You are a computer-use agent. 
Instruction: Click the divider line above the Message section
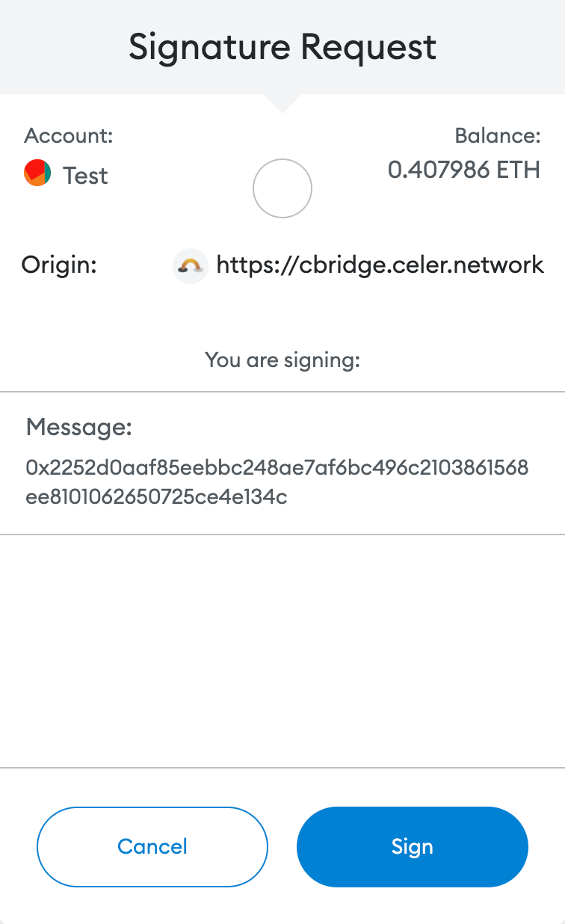click(282, 390)
